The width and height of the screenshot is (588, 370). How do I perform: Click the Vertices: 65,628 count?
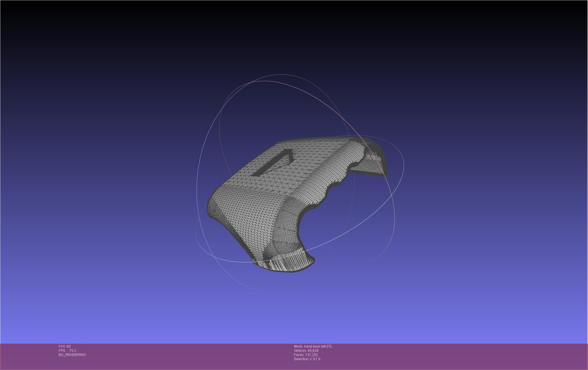tap(306, 351)
